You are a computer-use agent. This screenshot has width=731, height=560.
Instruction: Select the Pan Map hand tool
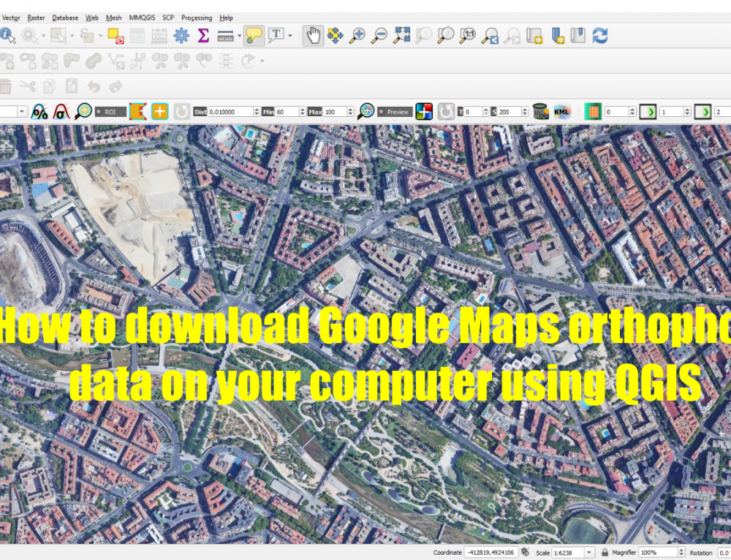click(x=313, y=34)
